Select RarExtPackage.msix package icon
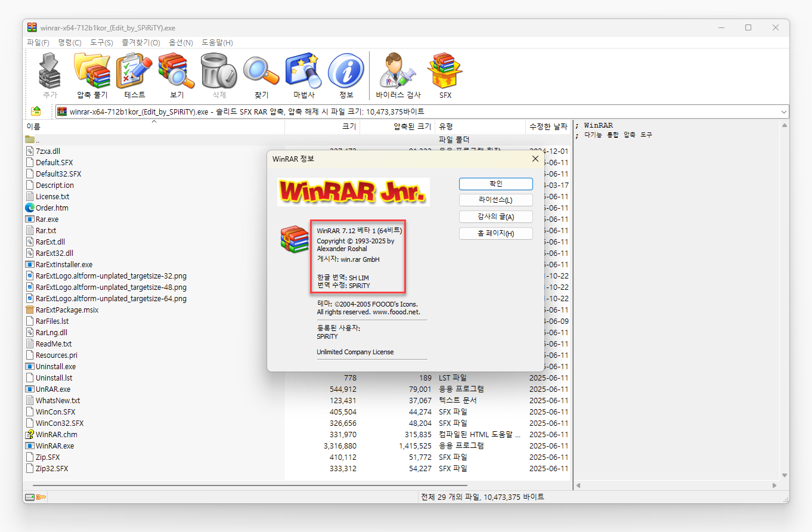The width and height of the screenshot is (812, 532). (x=30, y=310)
